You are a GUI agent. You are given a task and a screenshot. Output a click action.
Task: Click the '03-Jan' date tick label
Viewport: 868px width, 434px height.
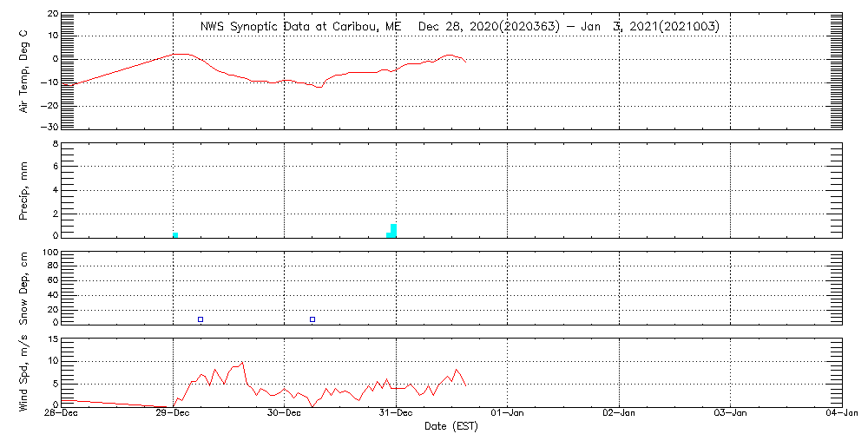pyautogui.click(x=731, y=414)
